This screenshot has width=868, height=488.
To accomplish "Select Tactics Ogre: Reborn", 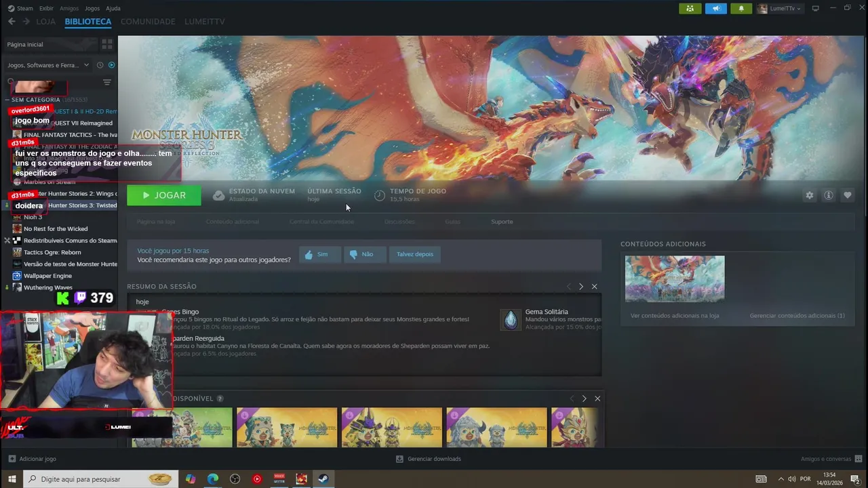I will point(52,252).
